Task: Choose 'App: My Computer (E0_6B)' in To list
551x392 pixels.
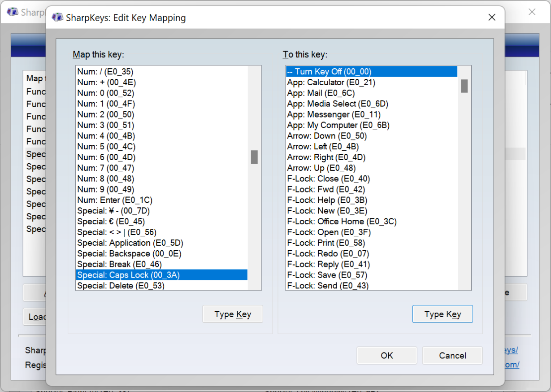Action: coord(338,125)
